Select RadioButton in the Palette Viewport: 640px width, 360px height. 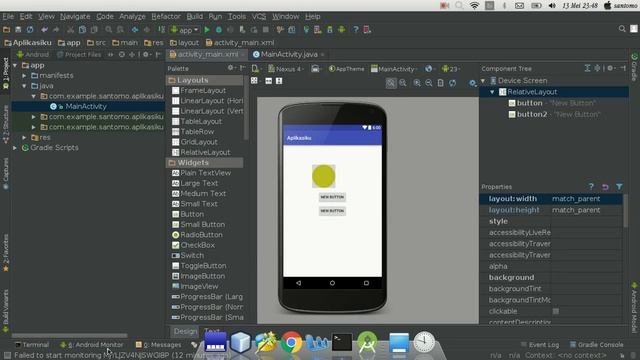click(201, 235)
